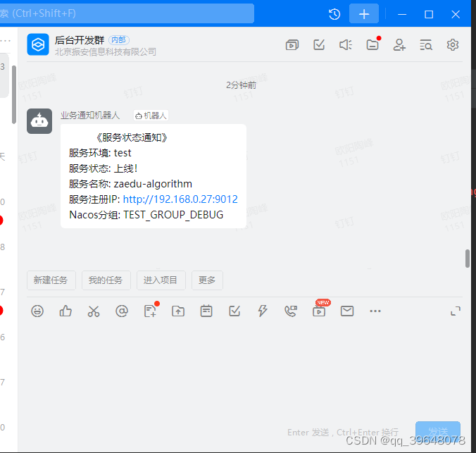Click the robot sender avatar
Viewport: 476px width, 453px height.
39,121
